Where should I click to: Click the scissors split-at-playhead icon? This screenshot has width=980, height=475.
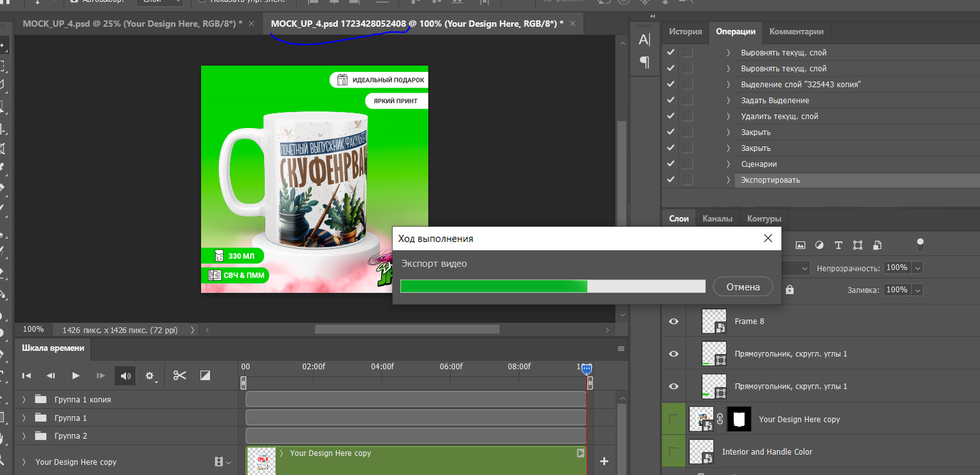tap(180, 376)
